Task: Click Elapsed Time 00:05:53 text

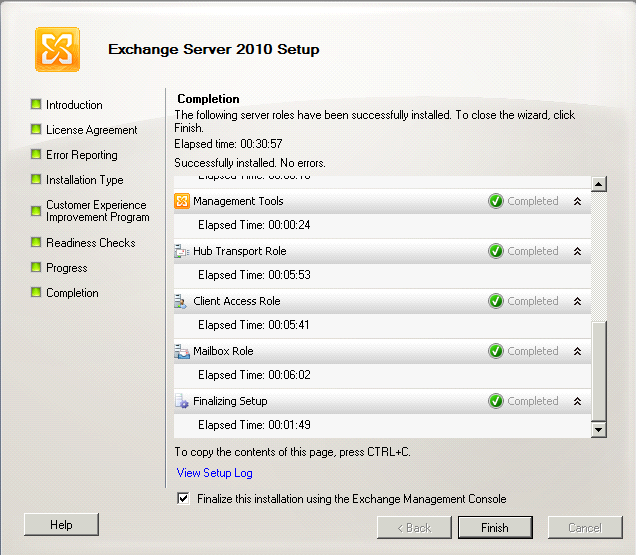Action: coord(254,275)
